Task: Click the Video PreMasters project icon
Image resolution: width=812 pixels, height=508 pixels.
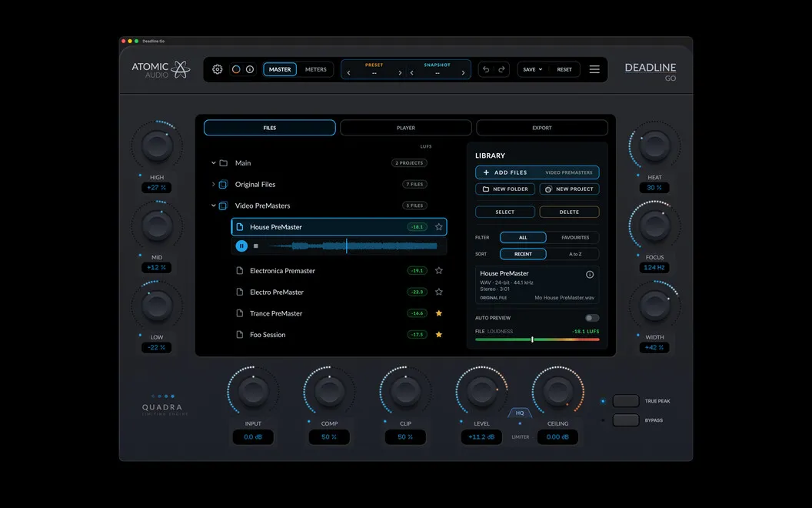Action: [223, 206]
